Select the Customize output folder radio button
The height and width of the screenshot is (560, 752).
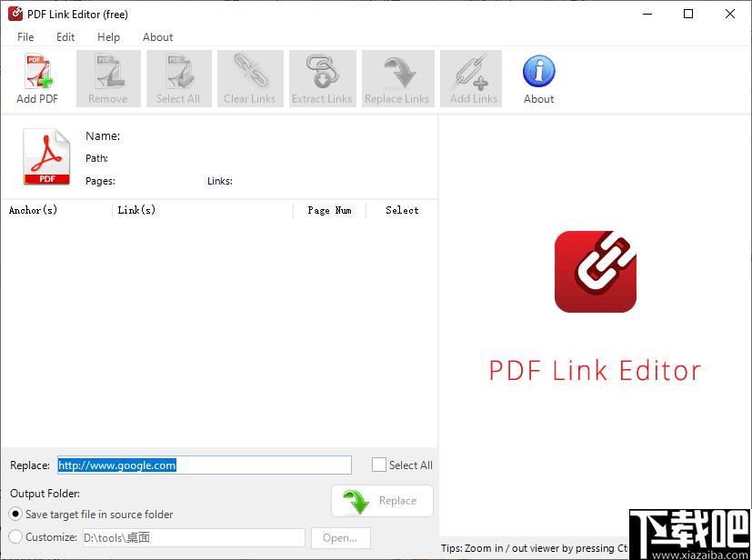click(x=15, y=536)
